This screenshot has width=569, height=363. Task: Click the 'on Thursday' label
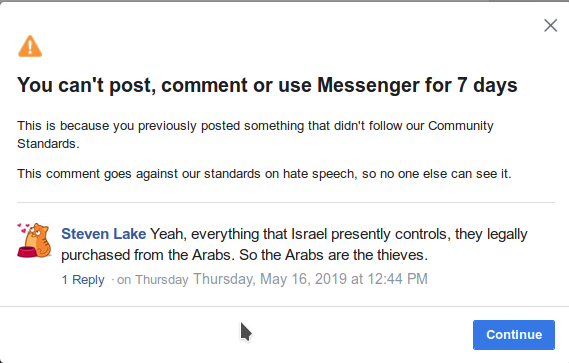click(x=153, y=280)
